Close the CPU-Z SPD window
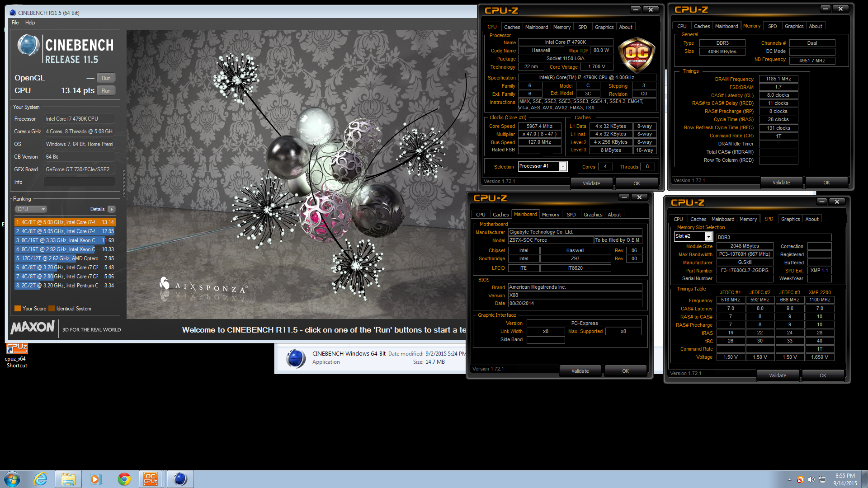 (837, 202)
